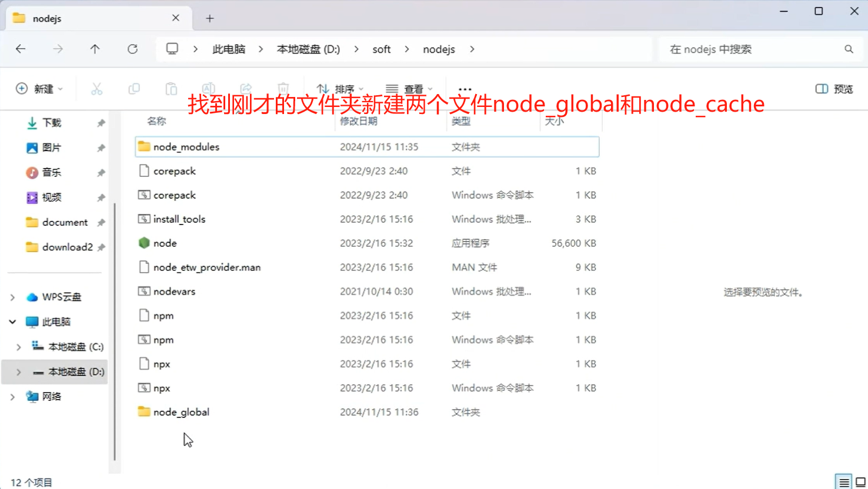868x489 pixels.
Task: Select the nodevars batch file icon
Action: point(144,291)
